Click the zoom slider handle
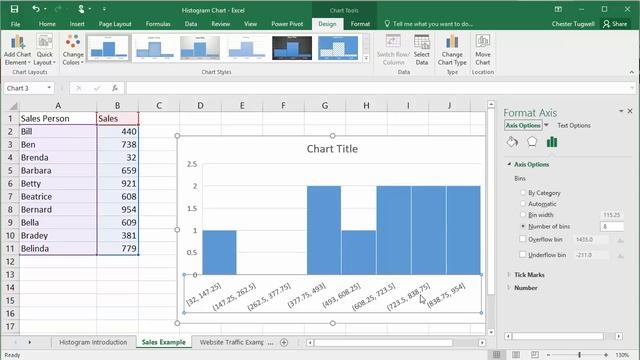This screenshot has width=640, height=360. (579, 355)
